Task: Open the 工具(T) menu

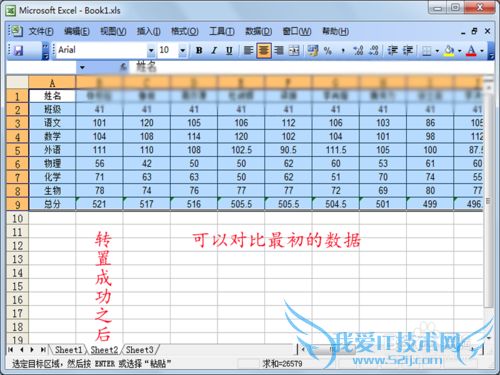Action: pyautogui.click(x=222, y=31)
